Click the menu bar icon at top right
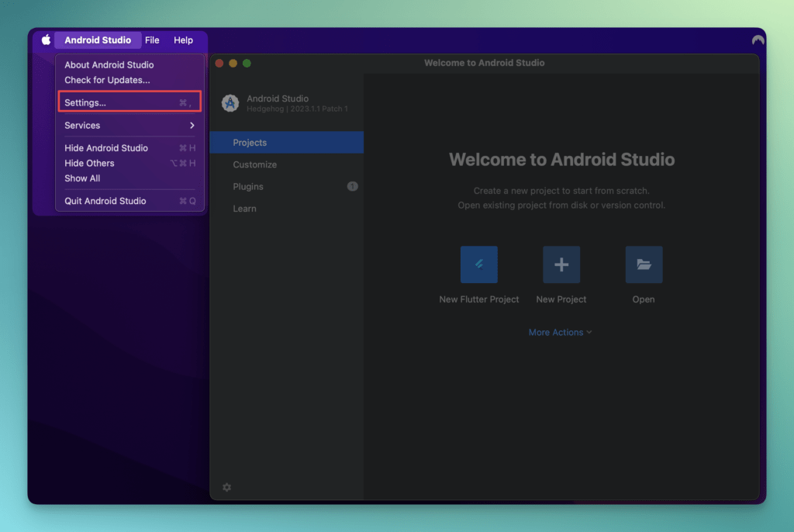 click(x=758, y=40)
